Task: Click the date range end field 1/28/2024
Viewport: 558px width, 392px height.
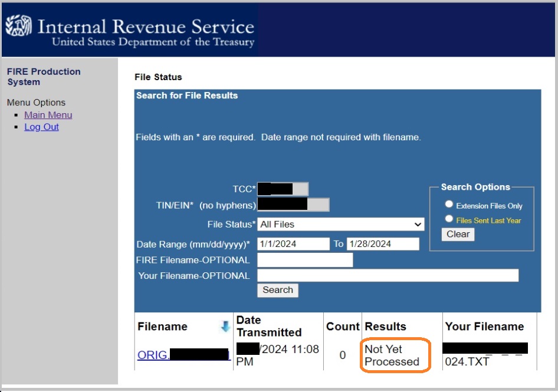Action: (x=383, y=244)
